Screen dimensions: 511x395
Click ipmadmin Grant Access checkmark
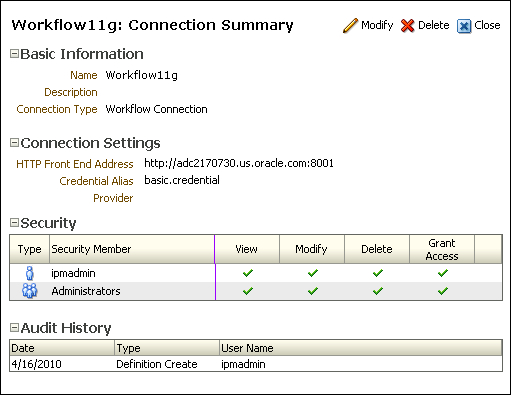[443, 273]
